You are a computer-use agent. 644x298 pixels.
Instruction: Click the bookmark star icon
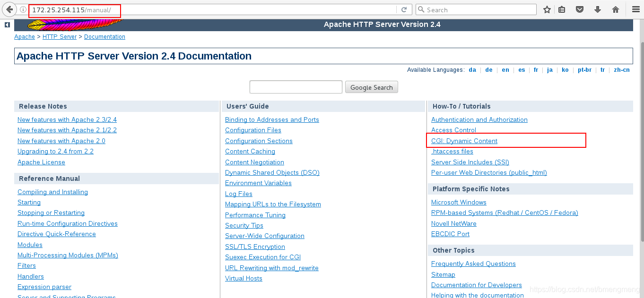coord(547,9)
